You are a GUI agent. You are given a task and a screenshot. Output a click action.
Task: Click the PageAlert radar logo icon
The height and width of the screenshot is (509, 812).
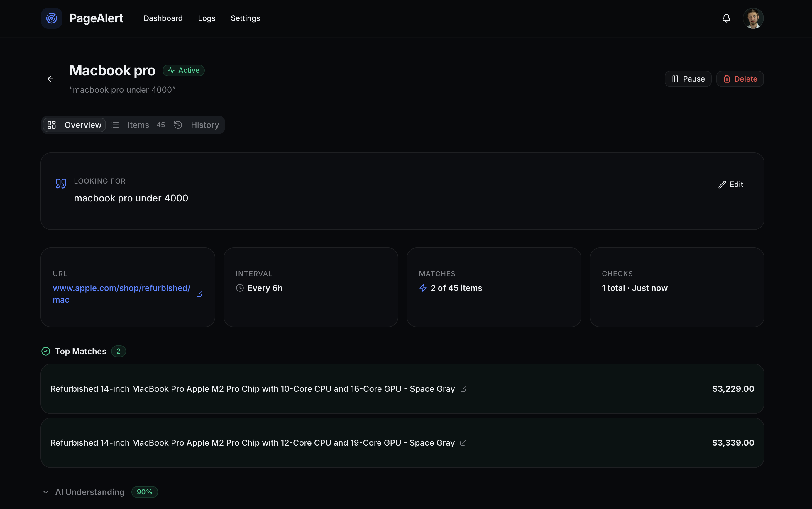(52, 18)
